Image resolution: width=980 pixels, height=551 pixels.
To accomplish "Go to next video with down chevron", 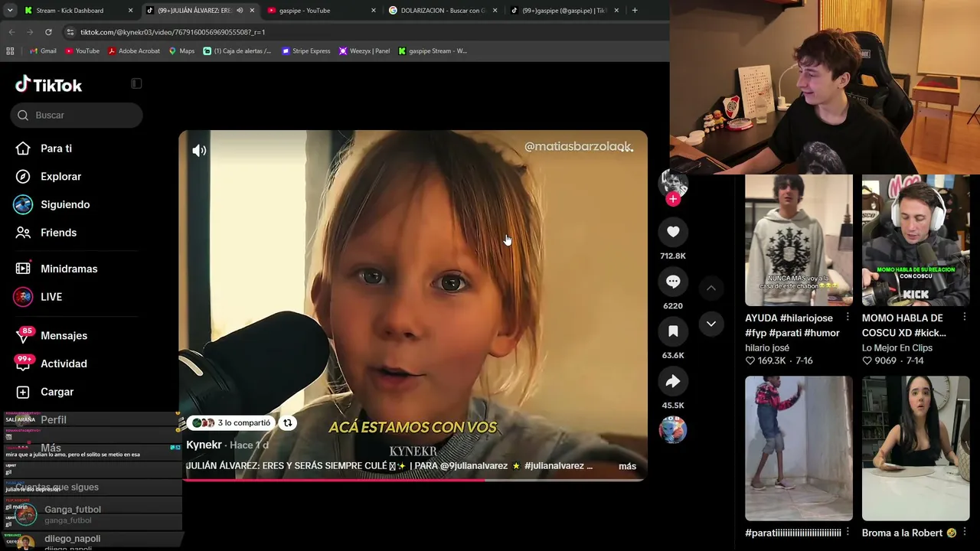I will pos(711,324).
